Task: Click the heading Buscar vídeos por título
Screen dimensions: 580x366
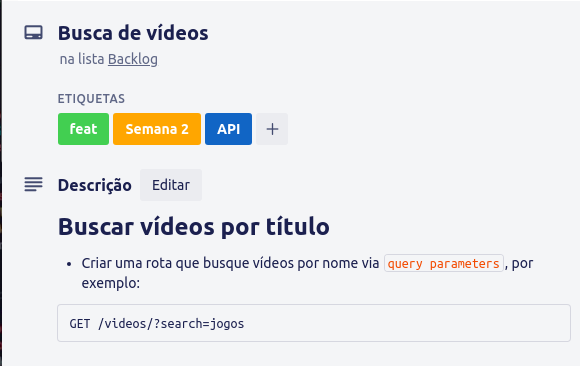Action: (194, 226)
